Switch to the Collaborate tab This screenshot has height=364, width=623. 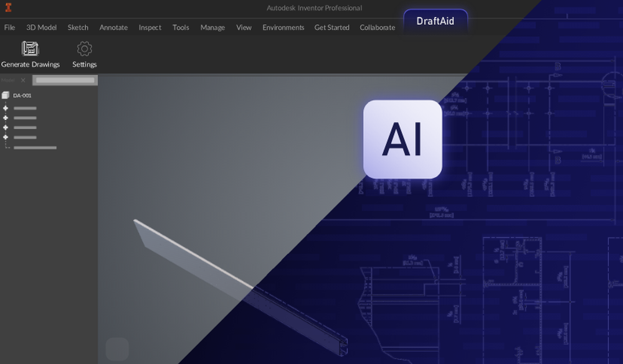tap(378, 27)
